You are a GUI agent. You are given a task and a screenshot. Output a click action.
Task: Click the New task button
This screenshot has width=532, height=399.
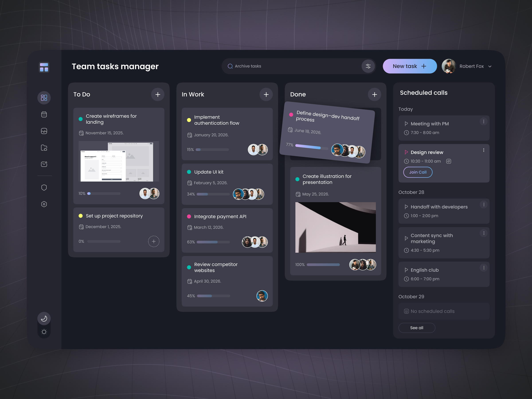click(410, 66)
